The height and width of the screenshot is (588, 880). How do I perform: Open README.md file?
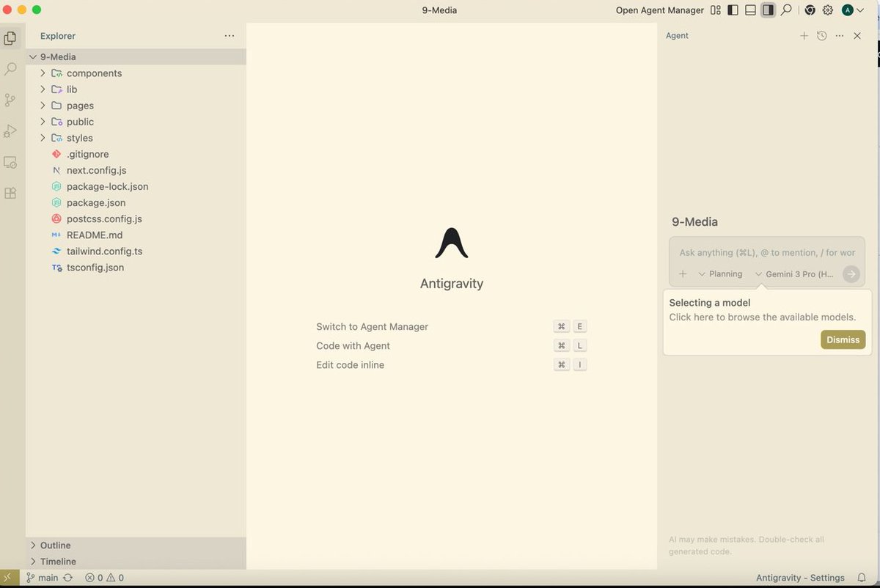[x=136, y=235]
